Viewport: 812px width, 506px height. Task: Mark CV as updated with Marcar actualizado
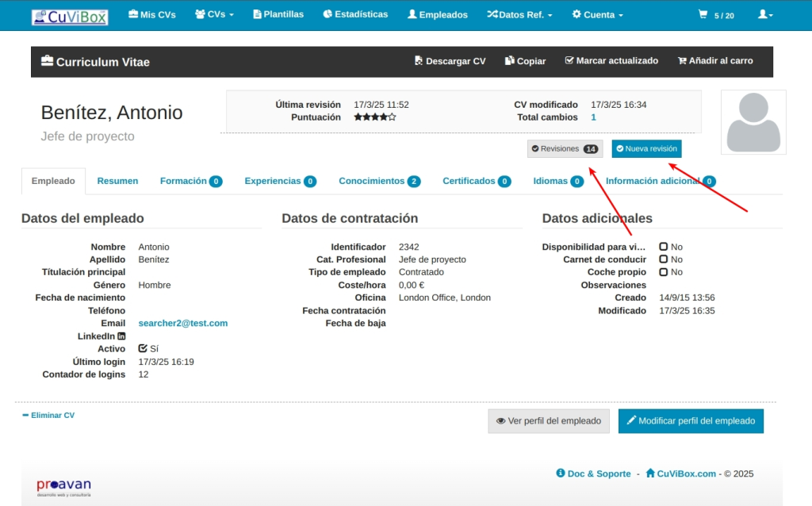coord(611,61)
